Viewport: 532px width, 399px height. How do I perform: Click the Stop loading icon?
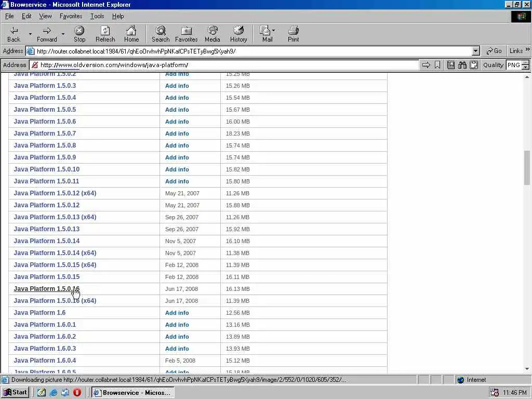tap(79, 34)
